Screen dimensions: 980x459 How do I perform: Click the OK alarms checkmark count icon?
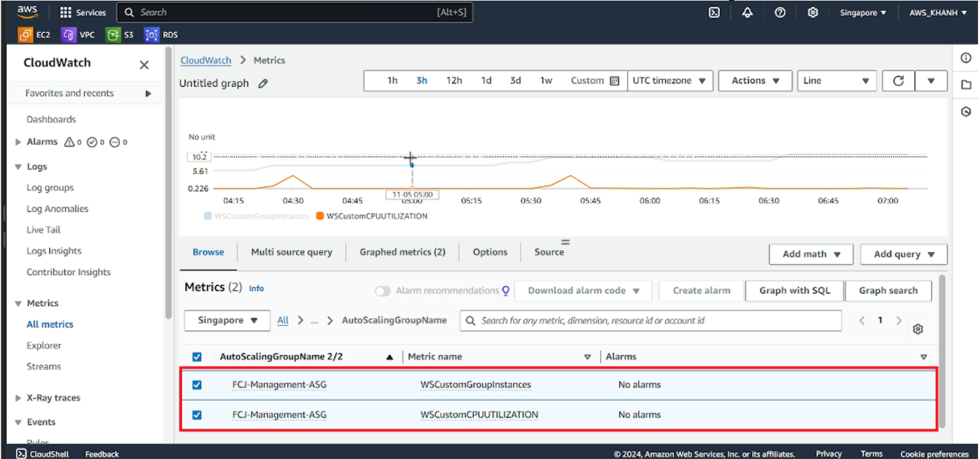tap(92, 142)
